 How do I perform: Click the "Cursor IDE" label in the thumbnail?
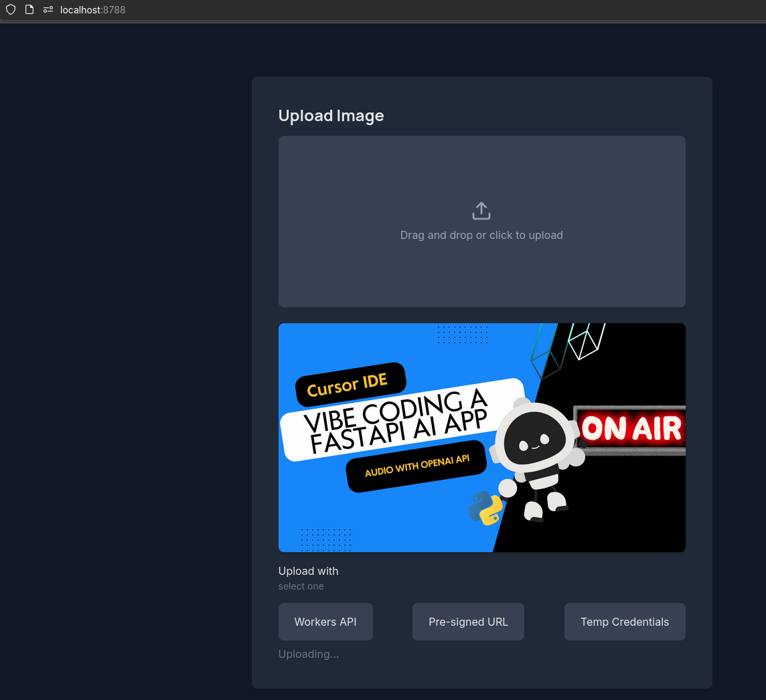tap(348, 385)
